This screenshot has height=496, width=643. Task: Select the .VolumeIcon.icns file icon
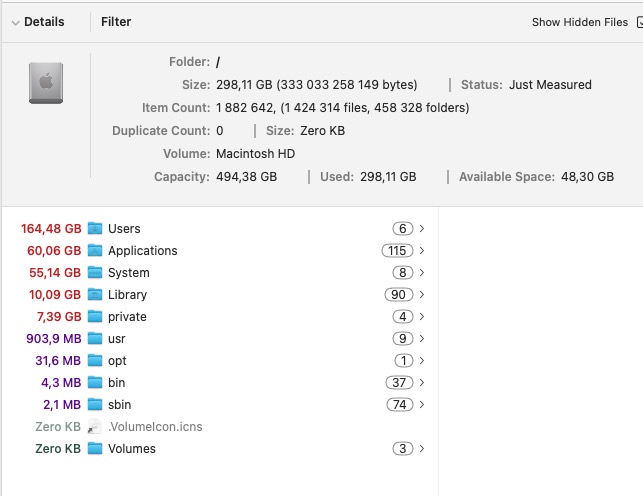pyautogui.click(x=95, y=427)
